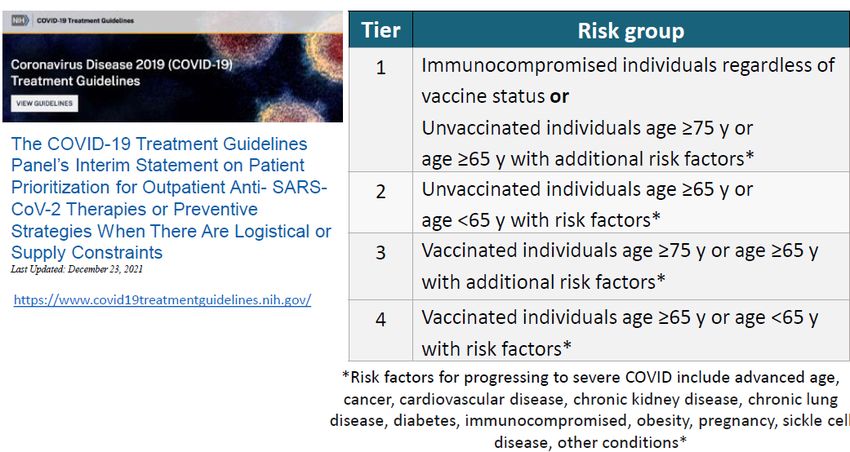Click the bold 'or' in Tier 1 row
This screenshot has width=850, height=452.
pyautogui.click(x=559, y=96)
